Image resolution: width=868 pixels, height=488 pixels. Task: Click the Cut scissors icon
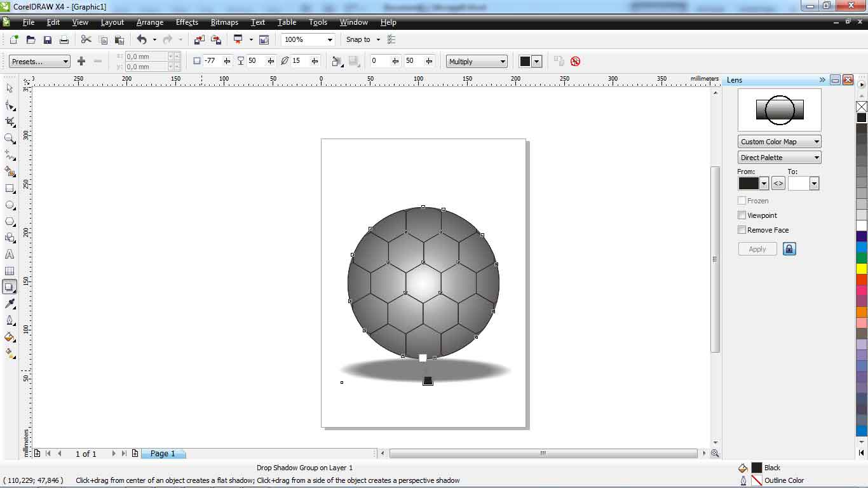pos(86,39)
